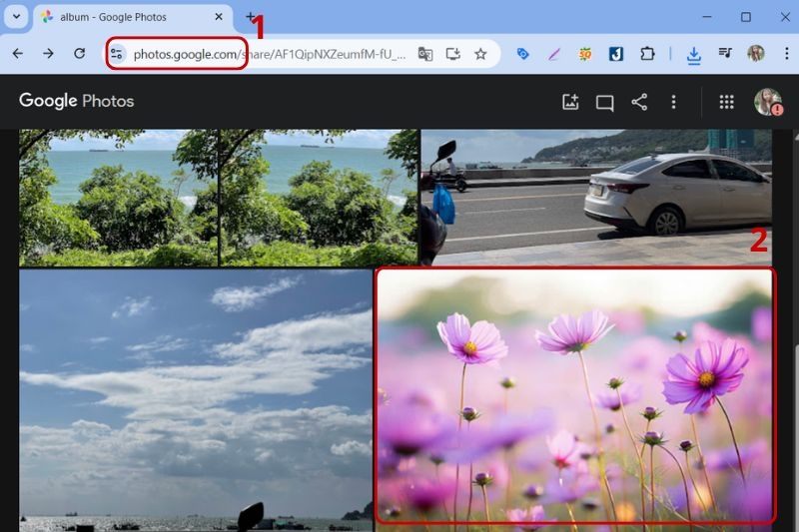
Task: Open the pink cosmos flowers photo
Action: (575, 395)
